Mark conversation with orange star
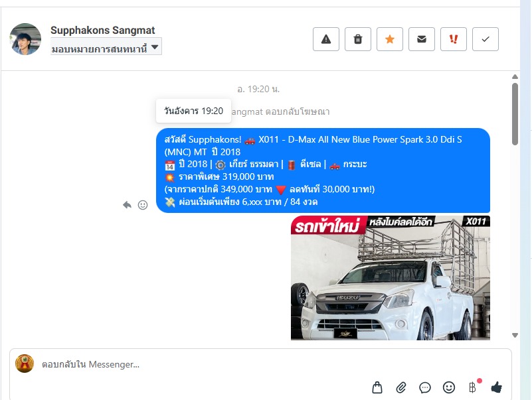 389,39
